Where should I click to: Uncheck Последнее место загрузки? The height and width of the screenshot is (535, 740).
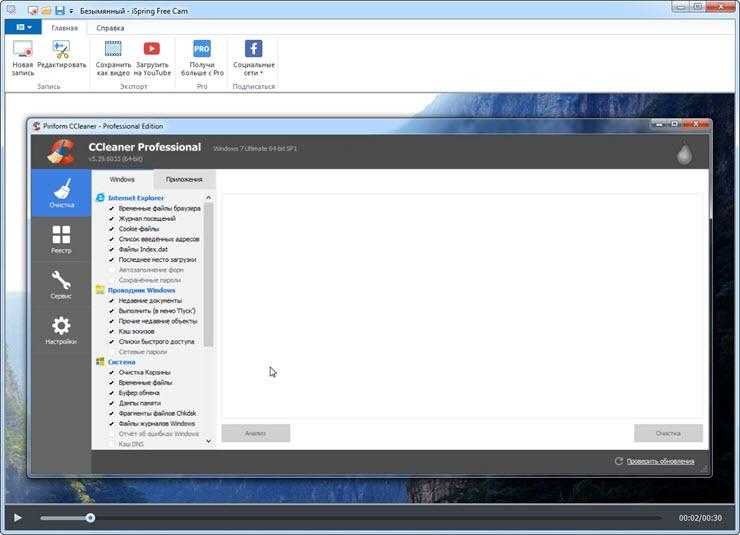112,259
